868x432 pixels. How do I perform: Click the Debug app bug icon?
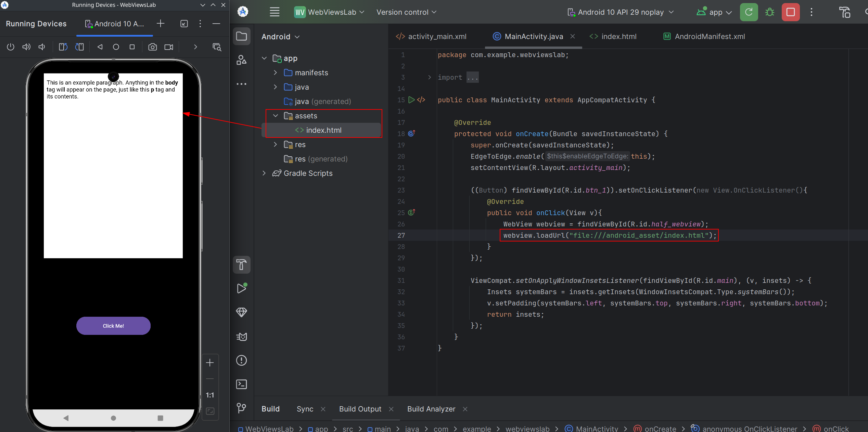[x=770, y=12]
